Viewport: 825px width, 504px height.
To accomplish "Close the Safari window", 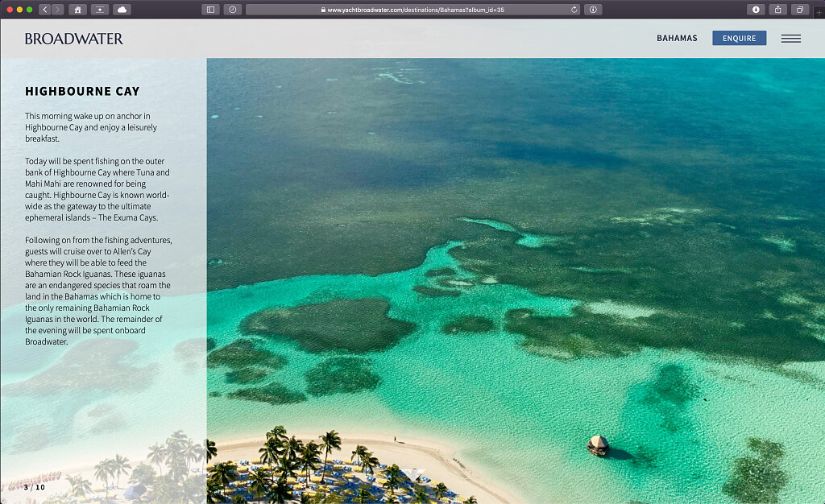I will (10, 10).
